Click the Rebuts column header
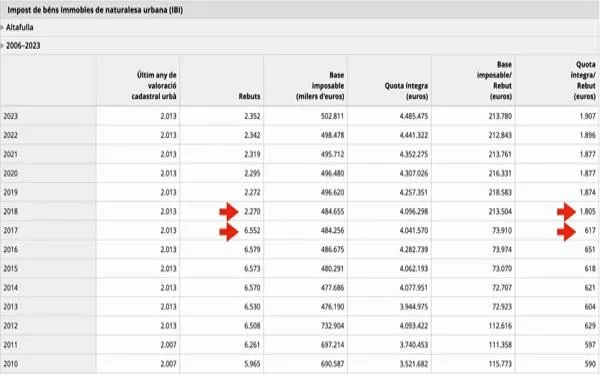The image size is (600, 375). click(x=249, y=96)
